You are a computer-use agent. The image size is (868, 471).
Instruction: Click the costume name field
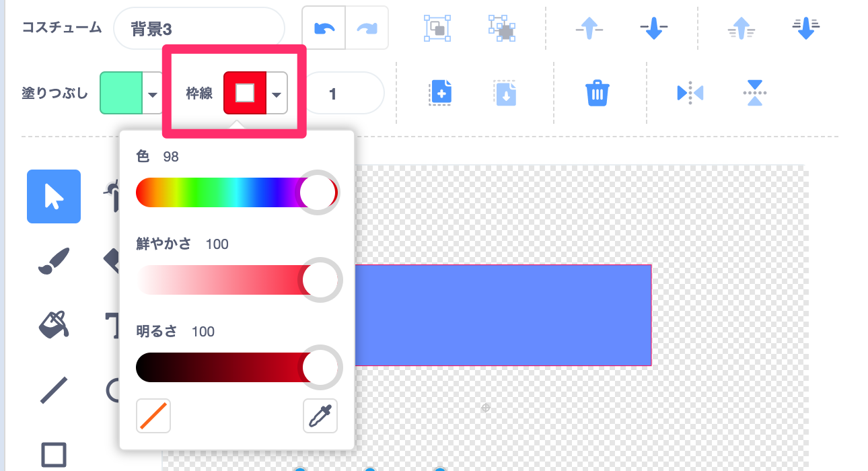[199, 28]
